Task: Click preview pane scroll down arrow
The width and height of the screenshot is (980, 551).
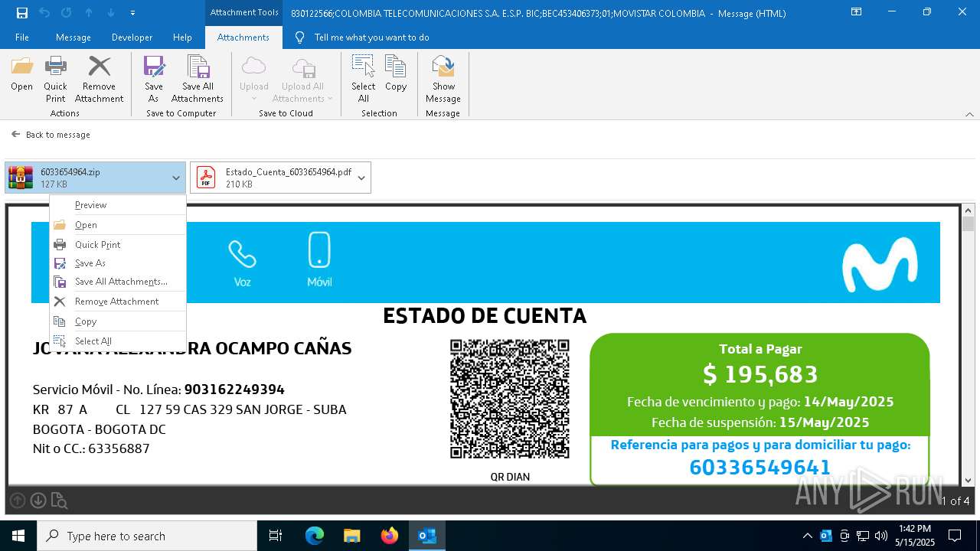Action: pyautogui.click(x=968, y=480)
